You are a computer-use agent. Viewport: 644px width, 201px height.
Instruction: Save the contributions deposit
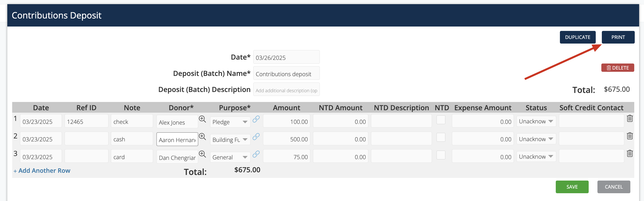coord(572,187)
